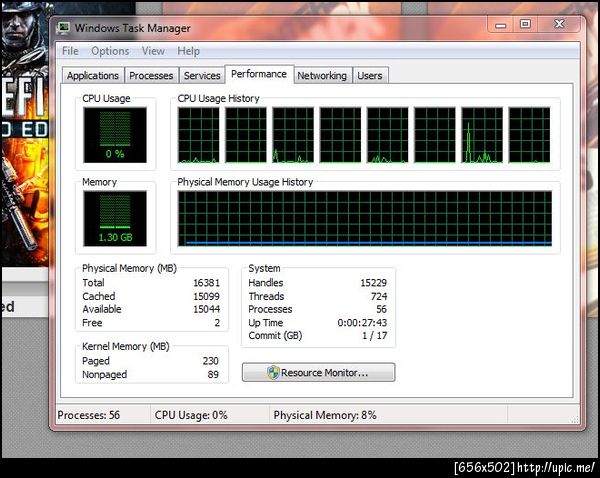Click the status bar CPU Usage: 0% entry
Image resolution: width=600 pixels, height=478 pixels.
191,415
